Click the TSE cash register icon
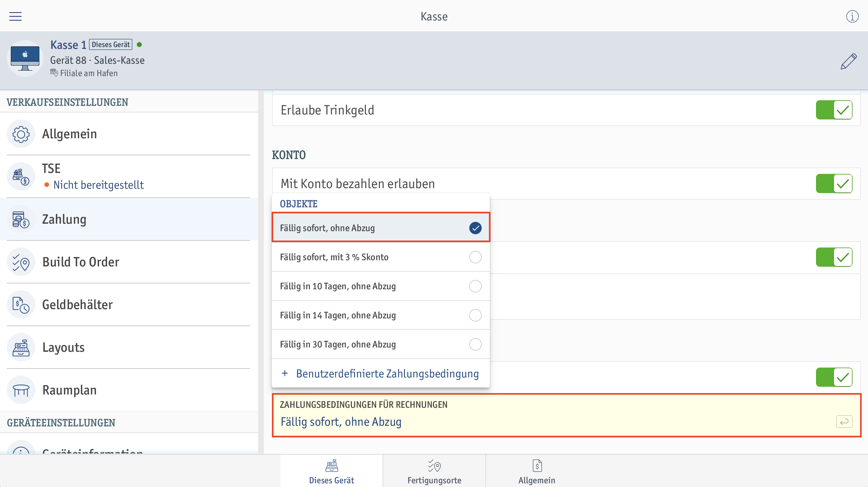This screenshot has height=487, width=868. (21, 176)
